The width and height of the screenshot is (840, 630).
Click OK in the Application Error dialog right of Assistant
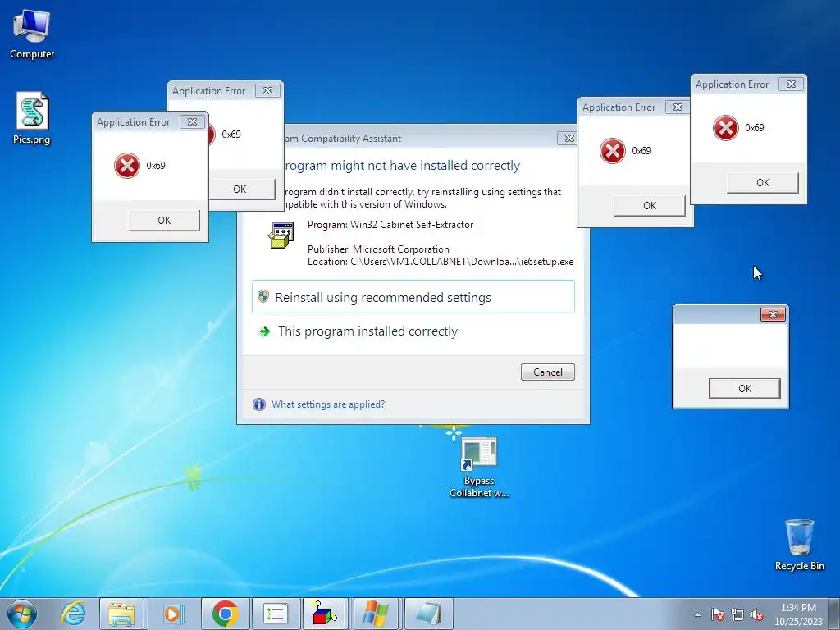point(650,206)
